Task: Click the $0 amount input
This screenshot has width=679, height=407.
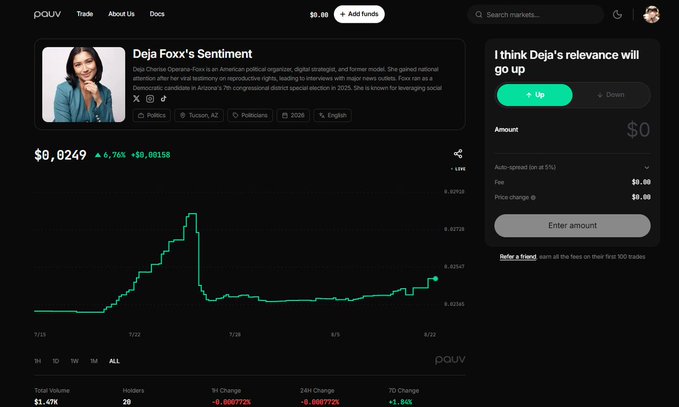Action: tap(638, 129)
